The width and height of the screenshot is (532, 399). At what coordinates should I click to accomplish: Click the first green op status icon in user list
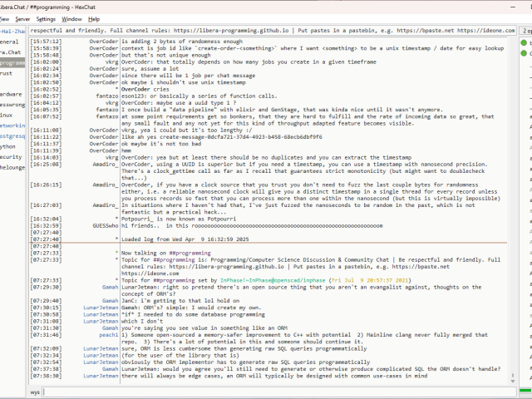coord(525,41)
